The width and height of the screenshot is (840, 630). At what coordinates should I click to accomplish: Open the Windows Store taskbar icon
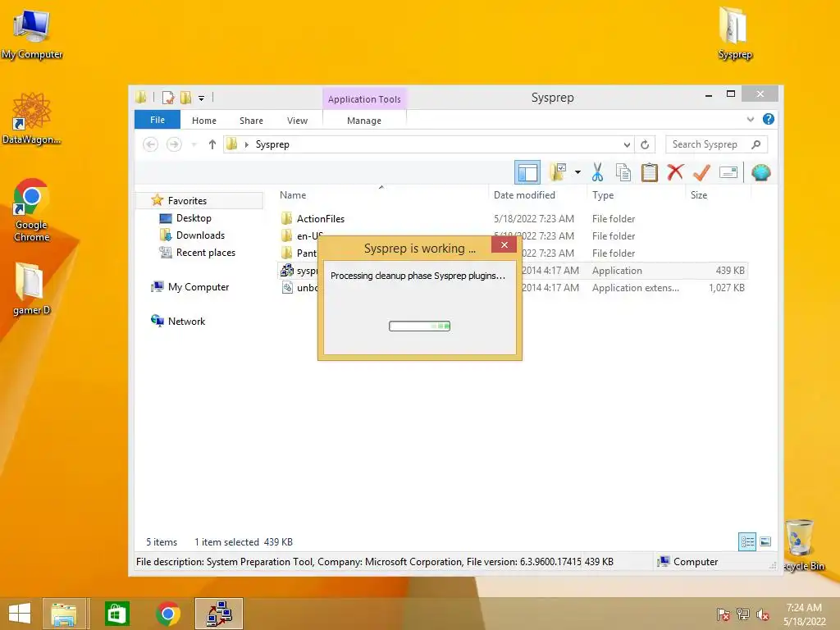coord(116,614)
